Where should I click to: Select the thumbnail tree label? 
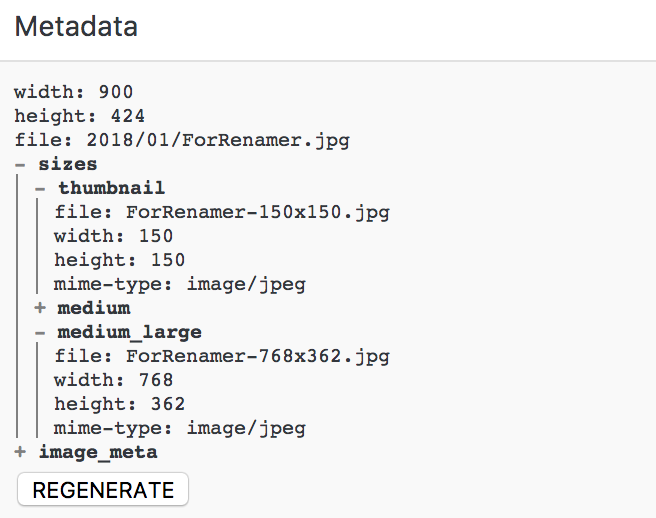click(x=111, y=188)
